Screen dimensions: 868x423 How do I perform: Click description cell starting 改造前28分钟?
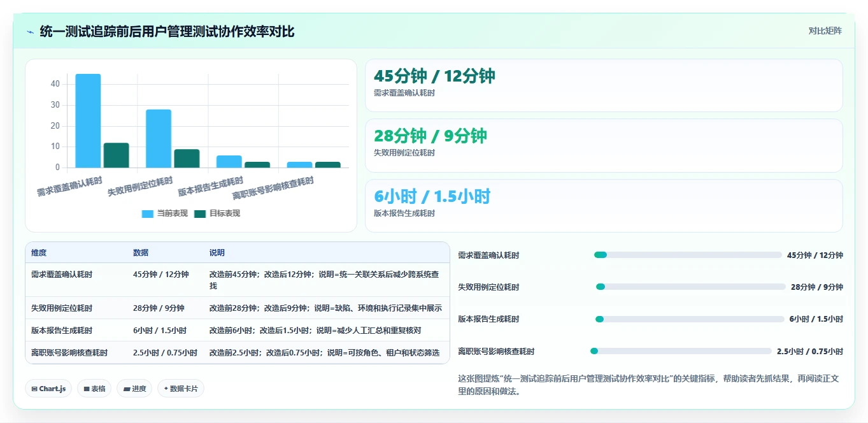325,308
